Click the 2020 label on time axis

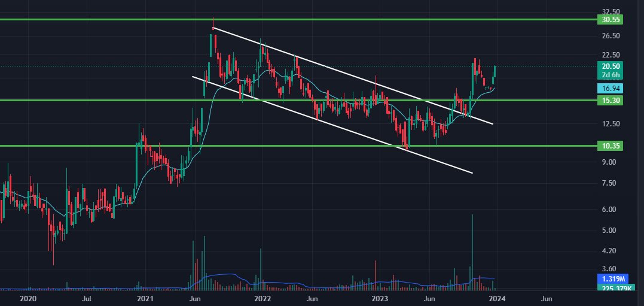pyautogui.click(x=28, y=298)
